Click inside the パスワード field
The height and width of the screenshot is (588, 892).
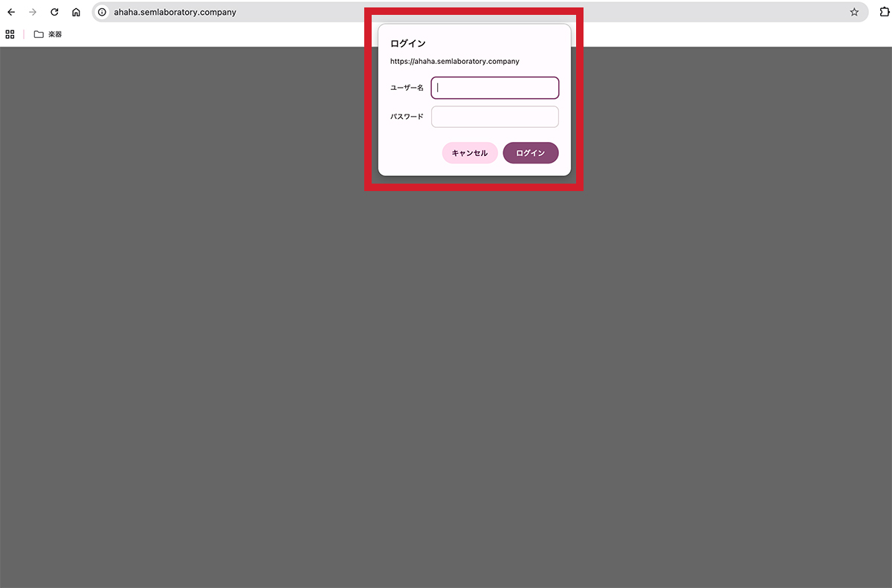click(494, 116)
